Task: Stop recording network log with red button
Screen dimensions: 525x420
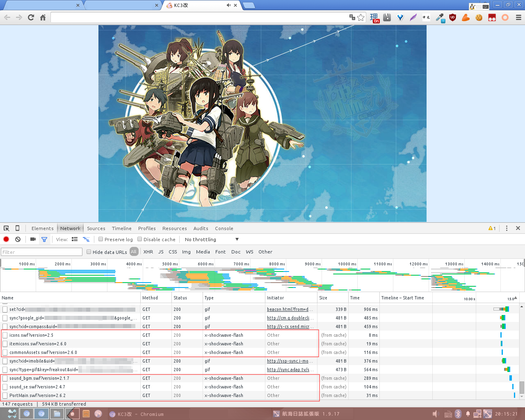Action: tap(6, 239)
